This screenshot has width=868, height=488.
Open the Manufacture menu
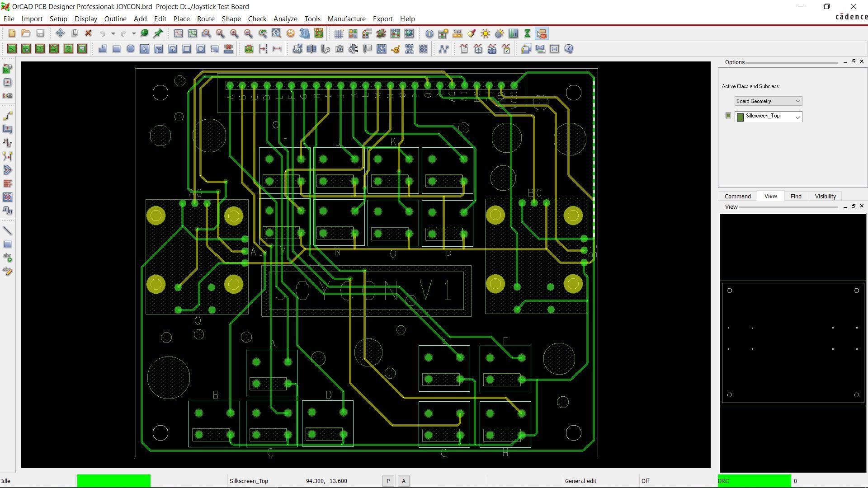(x=346, y=19)
